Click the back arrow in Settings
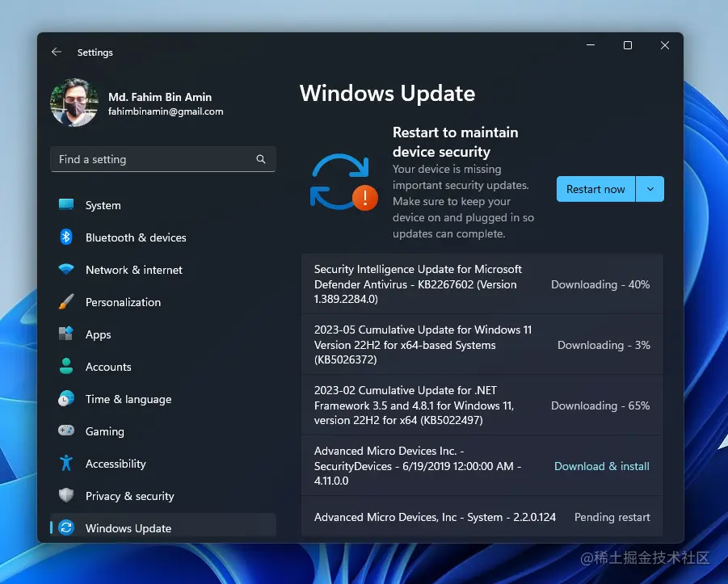Screen dimensions: 728x584 [56, 51]
